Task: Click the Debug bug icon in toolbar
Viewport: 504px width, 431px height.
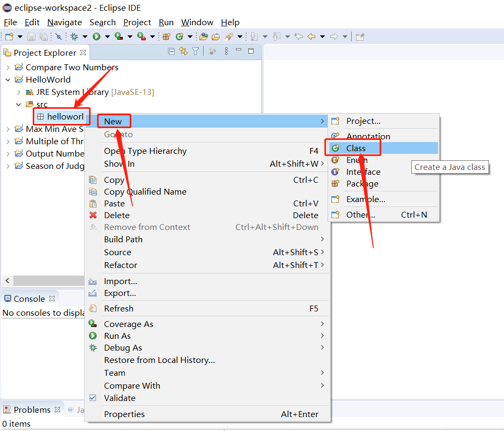Action: coord(75,36)
